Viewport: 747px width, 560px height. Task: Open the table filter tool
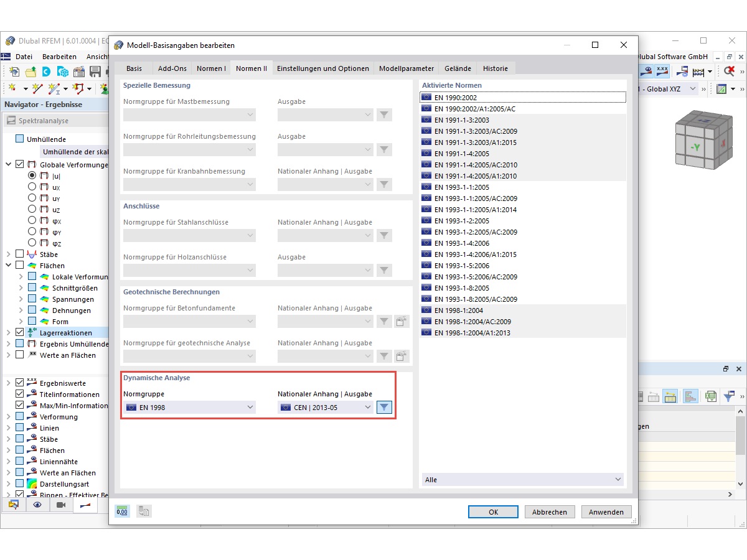[x=730, y=396]
